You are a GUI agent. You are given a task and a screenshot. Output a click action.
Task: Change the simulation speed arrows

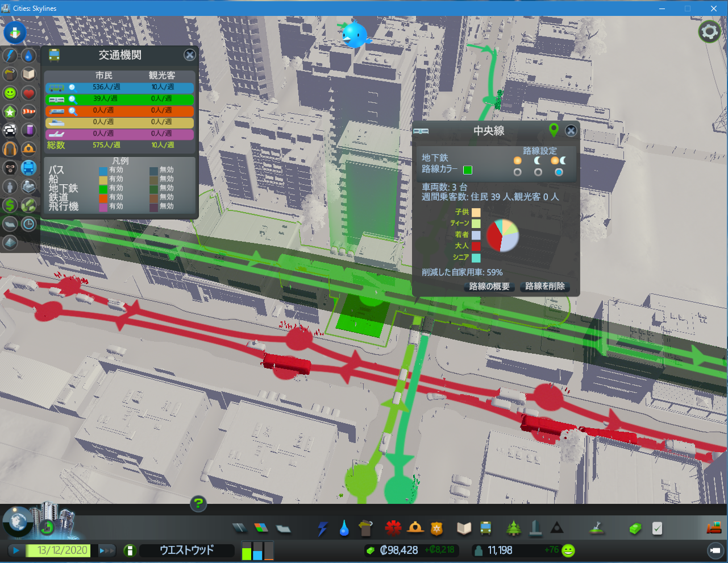pyautogui.click(x=107, y=550)
